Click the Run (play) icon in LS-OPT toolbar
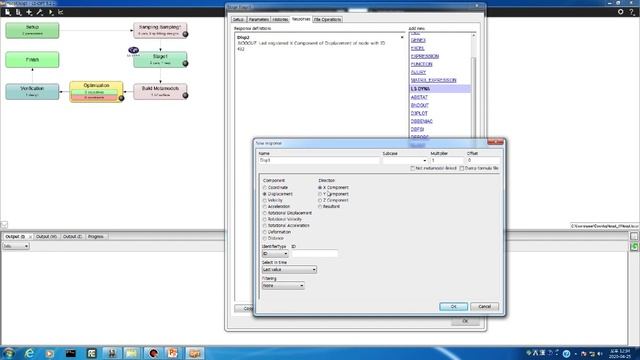The height and width of the screenshot is (360, 640). click(51, 12)
